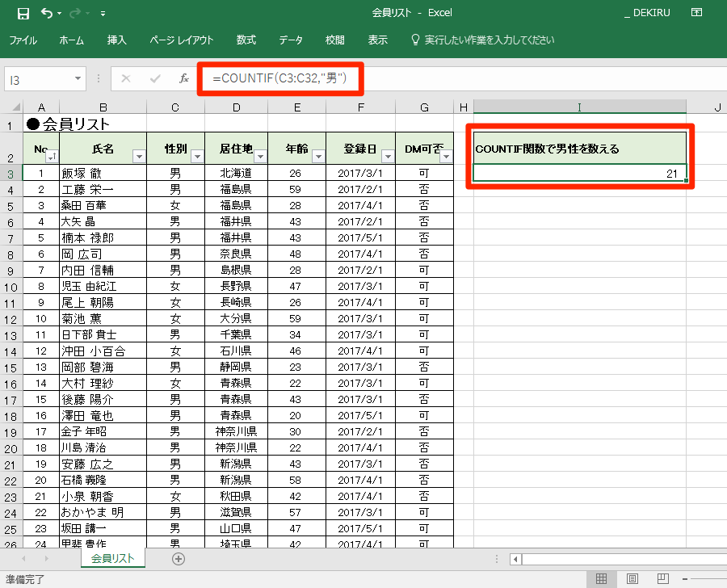The height and width of the screenshot is (588, 727).
Task: Open the No column filter dropdown
Action: [x=53, y=156]
